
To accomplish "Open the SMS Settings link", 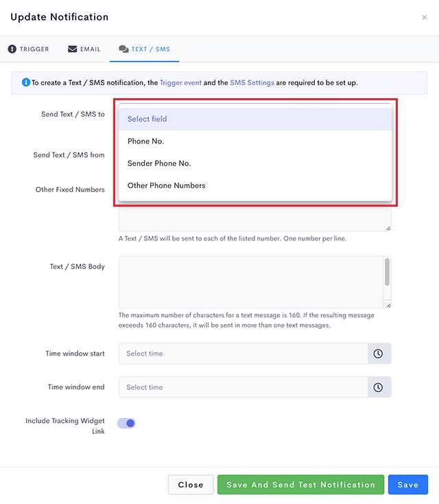I will [252, 82].
